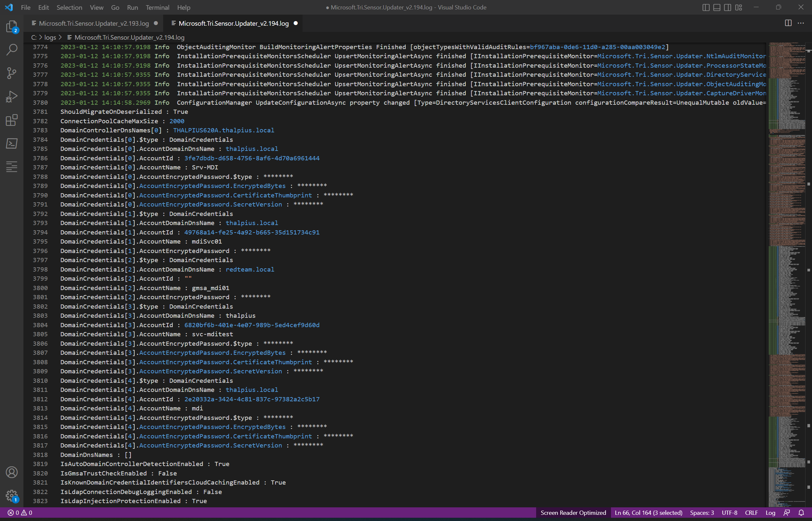The width and height of the screenshot is (812, 521).
Task: Open the Manage gear icon
Action: pyautogui.click(x=11, y=496)
